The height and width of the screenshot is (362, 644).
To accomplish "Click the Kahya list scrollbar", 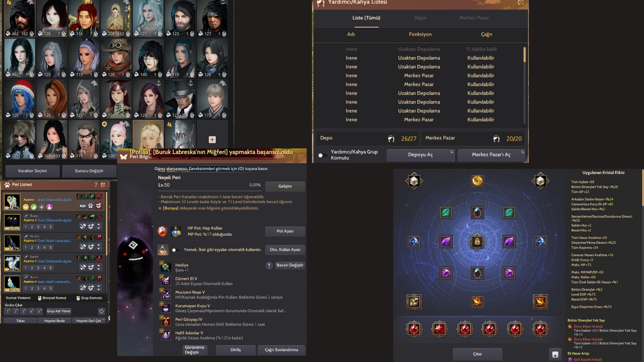I will pos(524,55).
